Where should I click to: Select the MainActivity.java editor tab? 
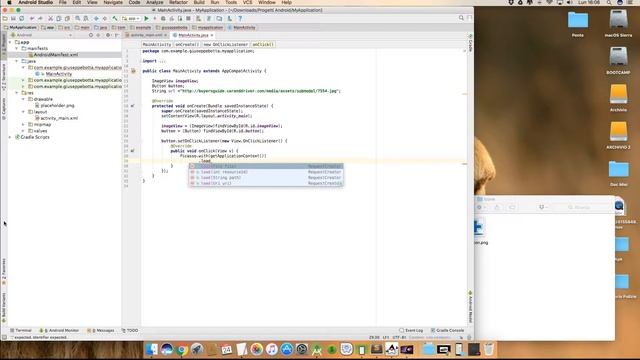pyautogui.click(x=193, y=36)
